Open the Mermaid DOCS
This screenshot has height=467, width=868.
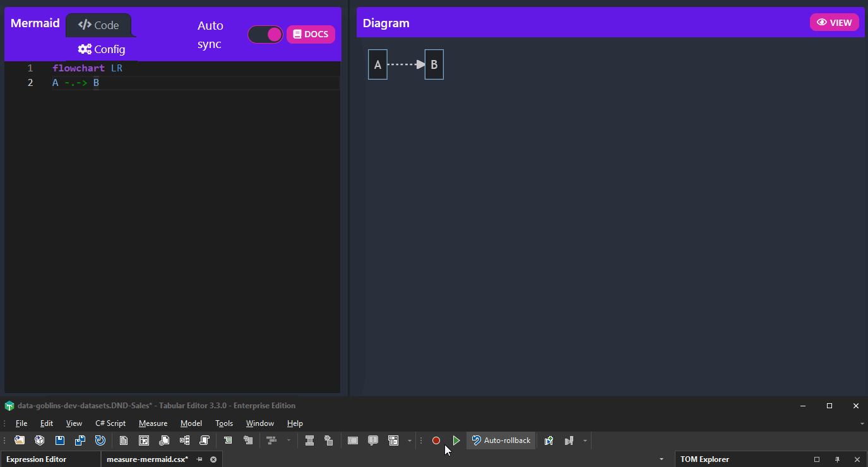311,34
